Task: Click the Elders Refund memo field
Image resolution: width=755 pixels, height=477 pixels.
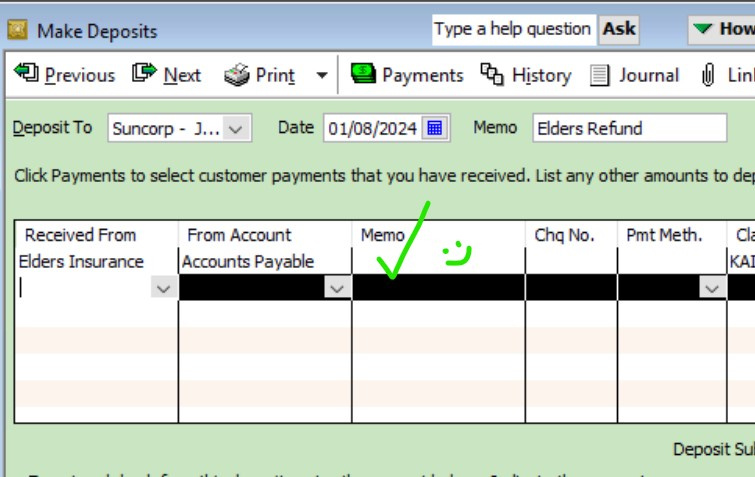Action: click(x=629, y=128)
